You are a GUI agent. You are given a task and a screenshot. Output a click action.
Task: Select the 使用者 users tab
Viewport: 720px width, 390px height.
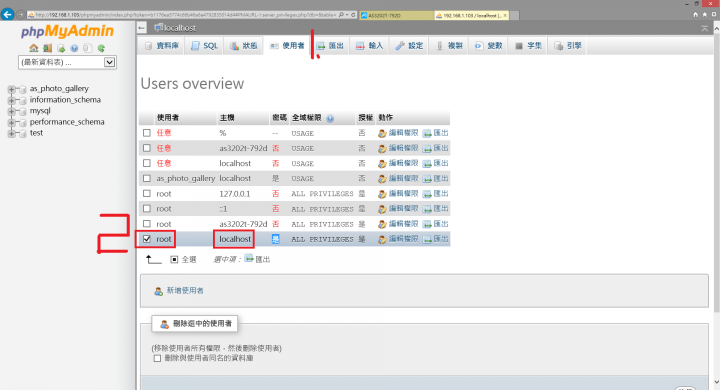(287, 46)
